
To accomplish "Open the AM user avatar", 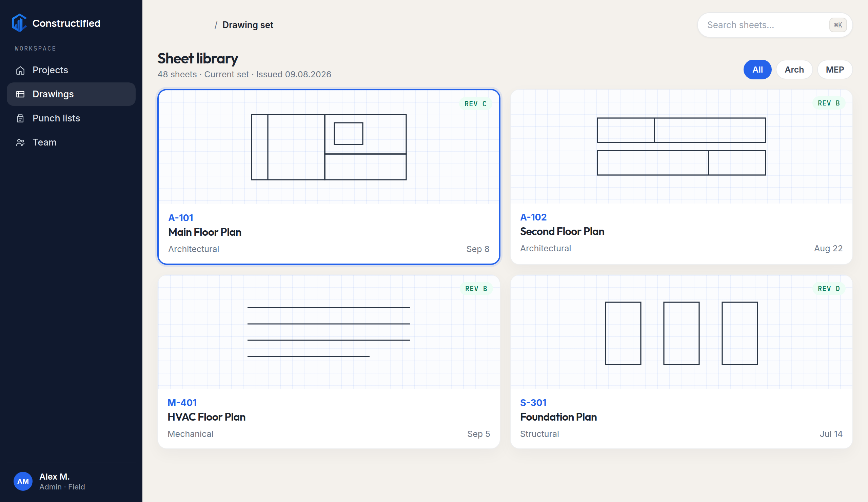I will [23, 481].
